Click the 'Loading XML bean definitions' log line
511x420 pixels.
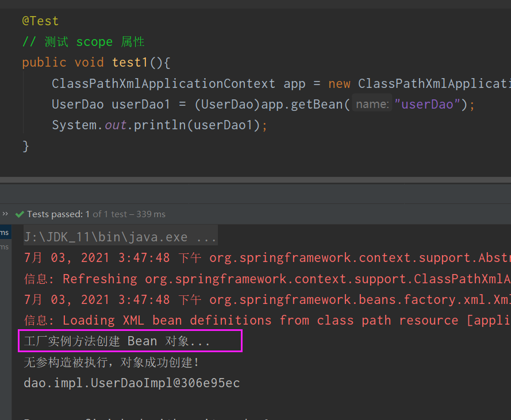click(x=267, y=320)
